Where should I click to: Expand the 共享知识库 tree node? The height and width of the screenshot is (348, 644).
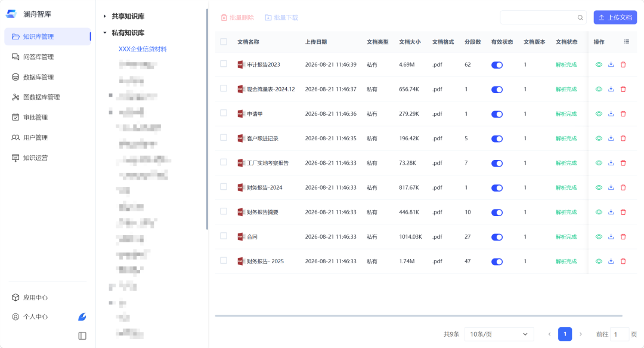(105, 17)
